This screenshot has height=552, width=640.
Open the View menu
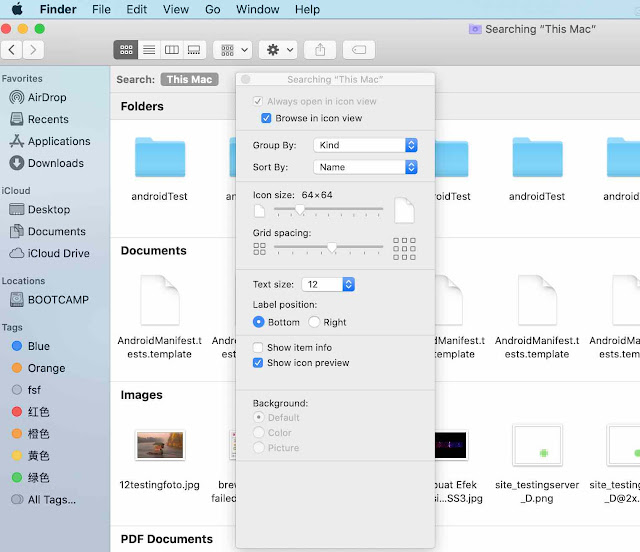176,9
